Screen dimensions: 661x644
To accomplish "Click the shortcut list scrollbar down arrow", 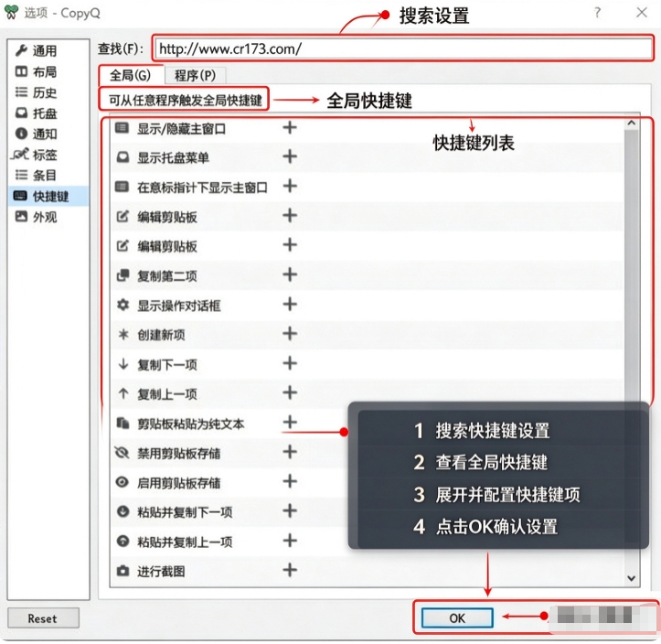I will pos(631,578).
